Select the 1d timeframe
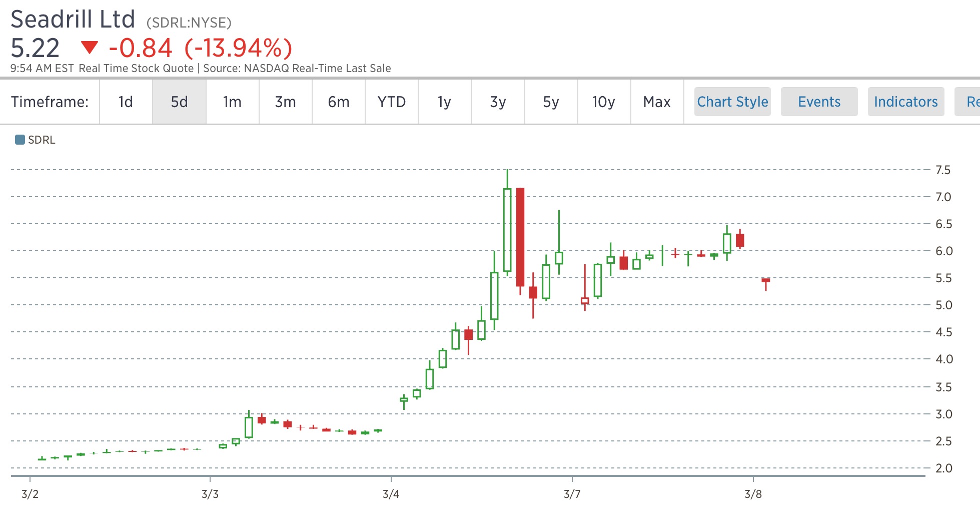Screen dimensions: 980x517 pyautogui.click(x=126, y=102)
